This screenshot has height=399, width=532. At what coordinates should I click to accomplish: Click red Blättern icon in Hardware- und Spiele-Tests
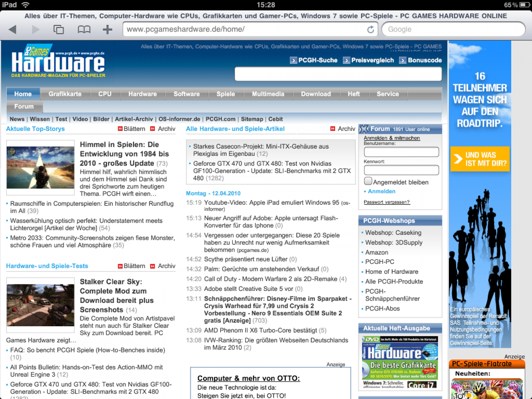(120, 266)
